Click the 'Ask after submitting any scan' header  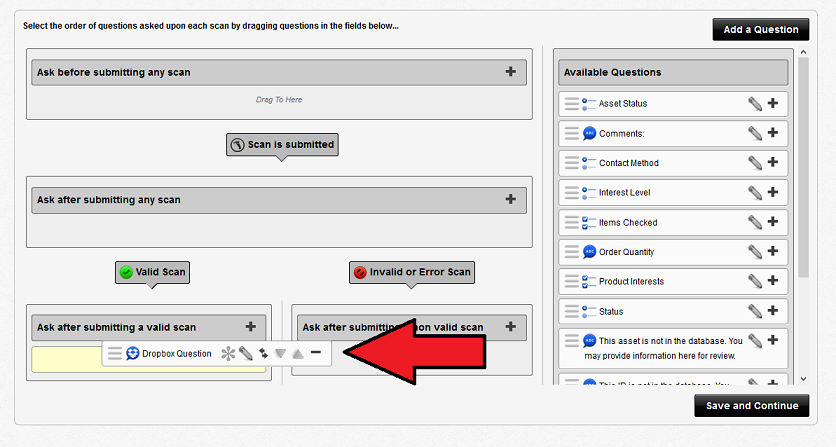pyautogui.click(x=279, y=200)
